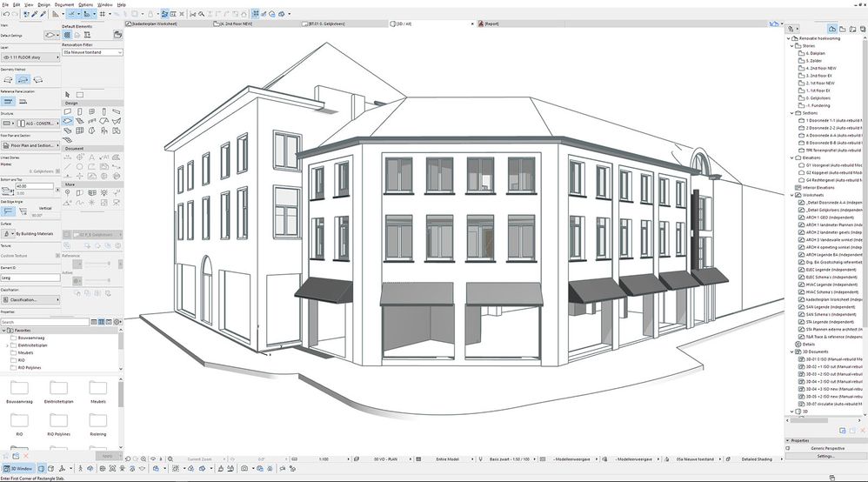Switch to 4. 2nd floor NEW tab

[x=257, y=23]
